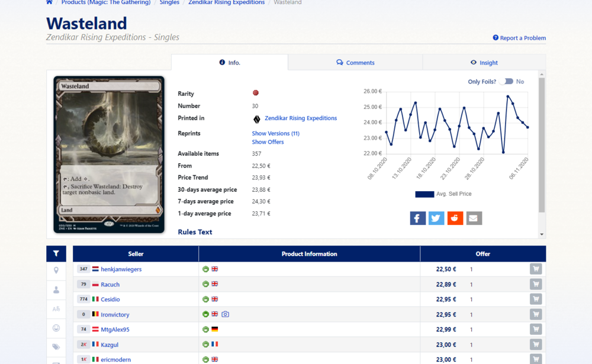Share the card on Reddit

click(x=455, y=218)
